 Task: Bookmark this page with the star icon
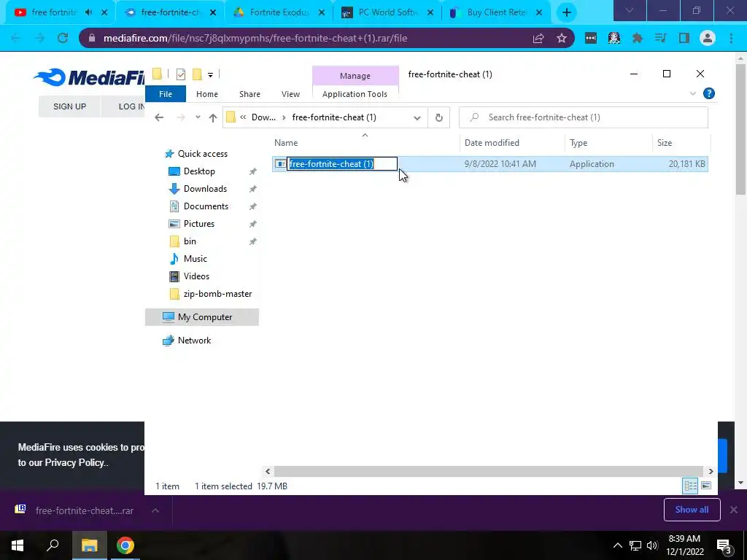(562, 38)
